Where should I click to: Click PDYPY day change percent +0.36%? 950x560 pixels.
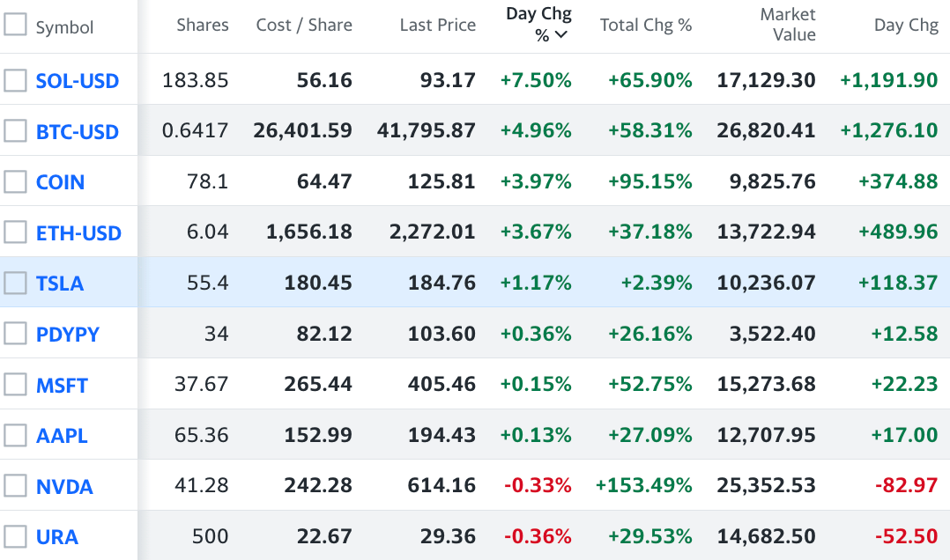536,333
